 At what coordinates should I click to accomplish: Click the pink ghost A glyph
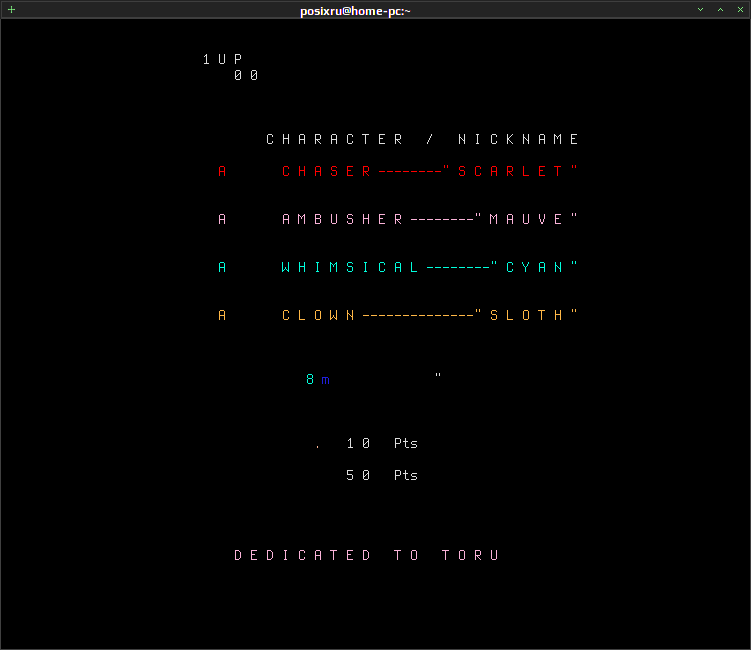coord(222,219)
